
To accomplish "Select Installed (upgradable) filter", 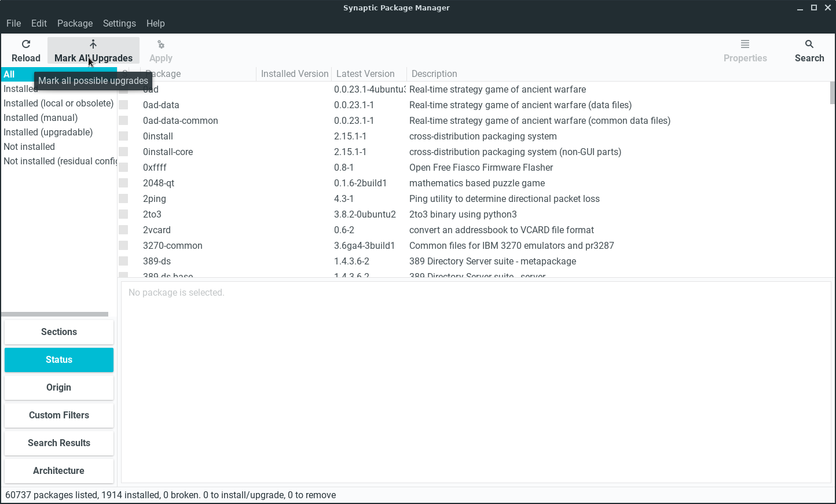I will click(59, 132).
